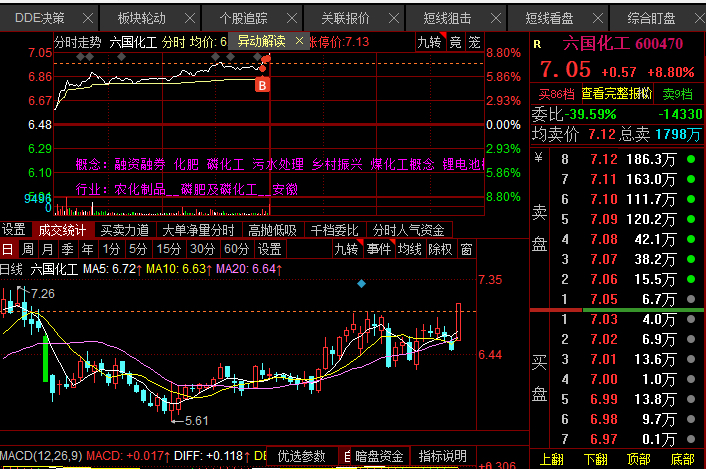Open 优选参数 for MACD indicator
Image resolution: width=706 pixels, height=469 pixels.
coord(302,456)
